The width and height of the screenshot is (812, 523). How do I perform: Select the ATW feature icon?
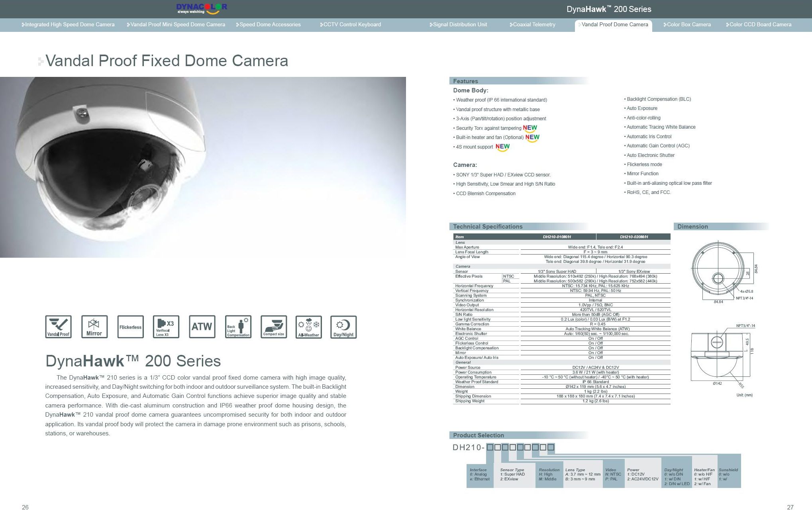[202, 327]
